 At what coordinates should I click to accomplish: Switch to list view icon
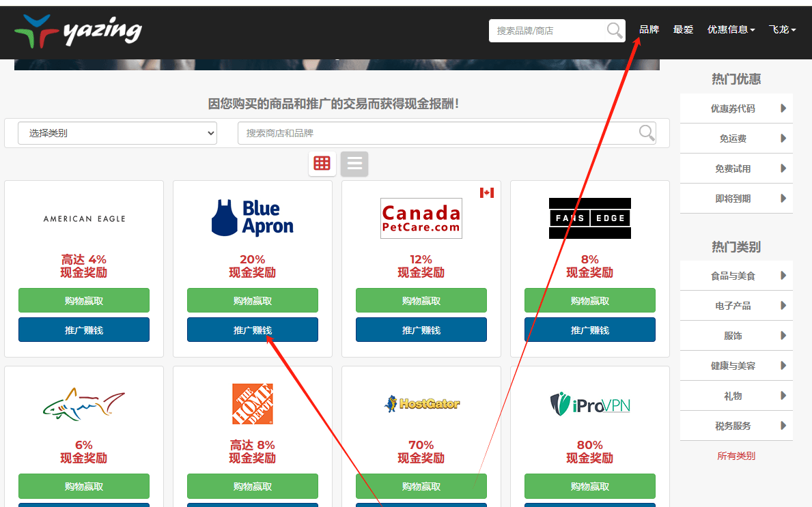pos(354,164)
